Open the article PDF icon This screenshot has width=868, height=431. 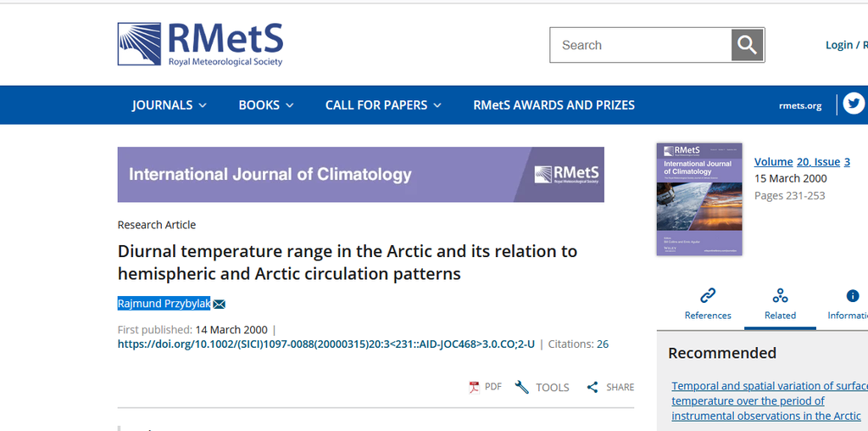click(x=475, y=387)
